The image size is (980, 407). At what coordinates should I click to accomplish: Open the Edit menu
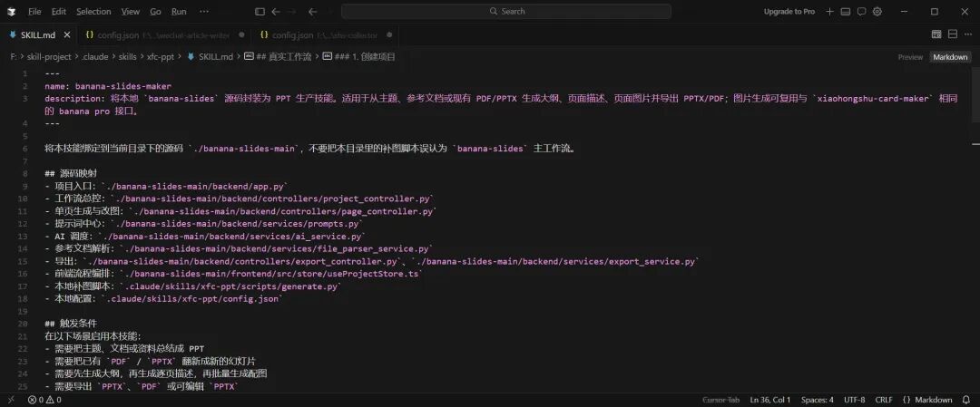click(x=59, y=11)
